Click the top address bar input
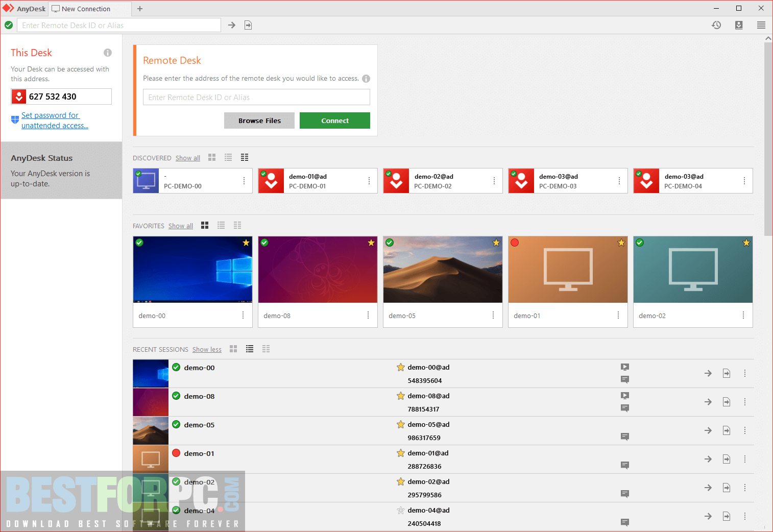This screenshot has height=532, width=773. 119,25
